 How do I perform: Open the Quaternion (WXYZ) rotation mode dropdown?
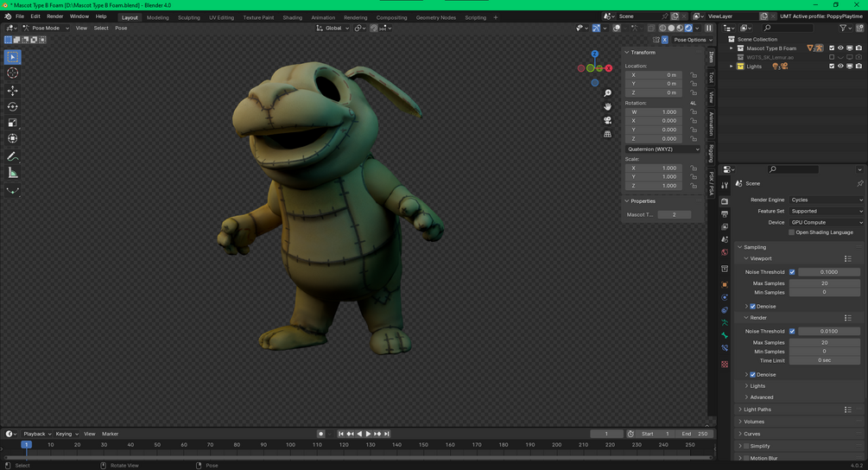(663, 149)
